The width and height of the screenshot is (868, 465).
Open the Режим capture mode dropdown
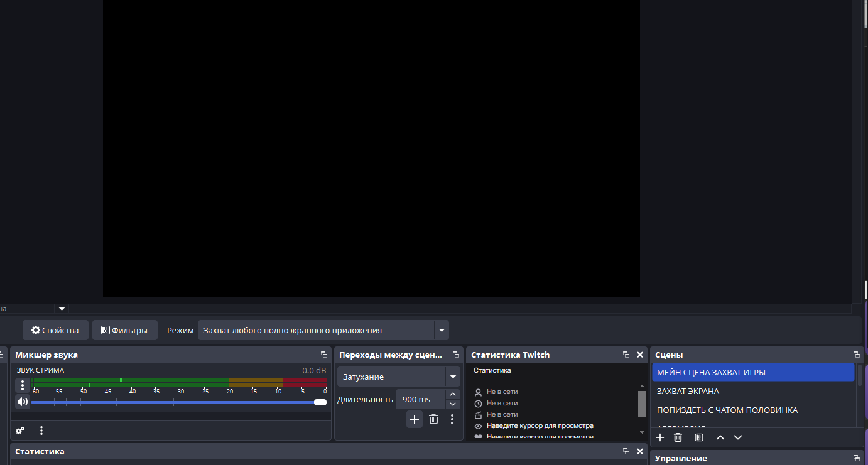click(323, 330)
